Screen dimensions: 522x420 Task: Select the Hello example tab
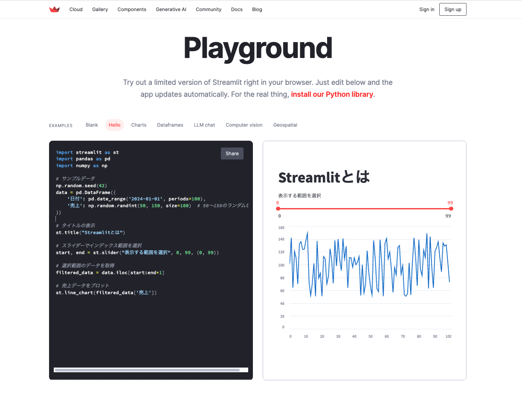(115, 125)
